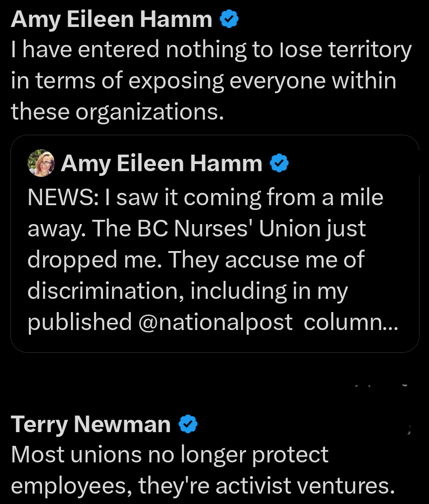Click inside the rounded quoted tweet border
Screen dimensions: 429x504
point(214,243)
